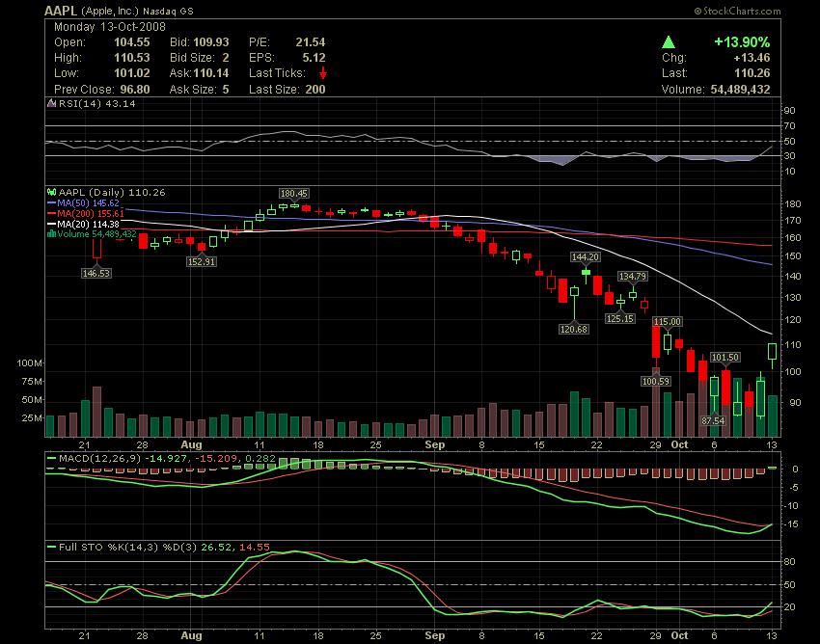Click the Prev Close value 96.80

click(135, 90)
